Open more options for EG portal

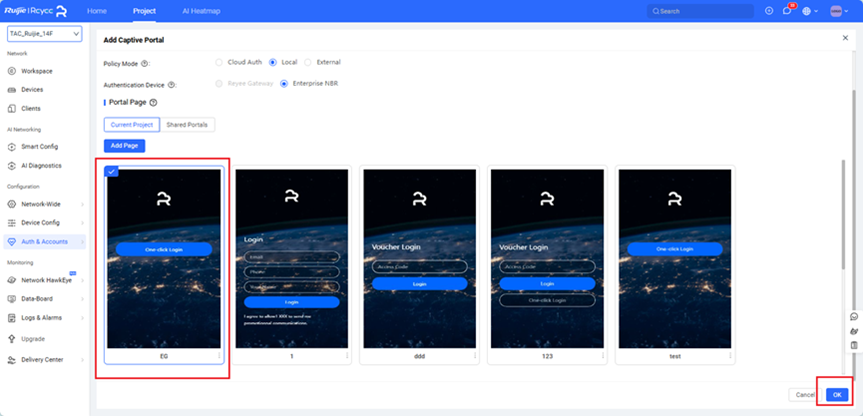[x=219, y=356]
